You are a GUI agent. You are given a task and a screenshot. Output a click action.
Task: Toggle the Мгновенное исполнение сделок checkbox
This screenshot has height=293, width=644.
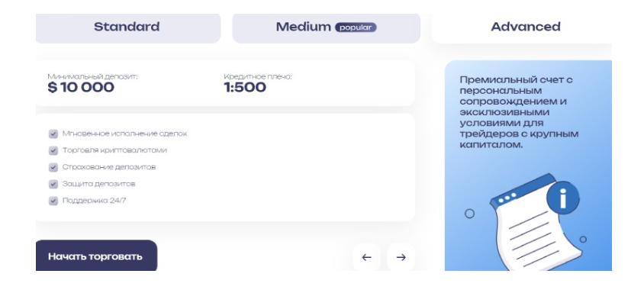pos(53,134)
